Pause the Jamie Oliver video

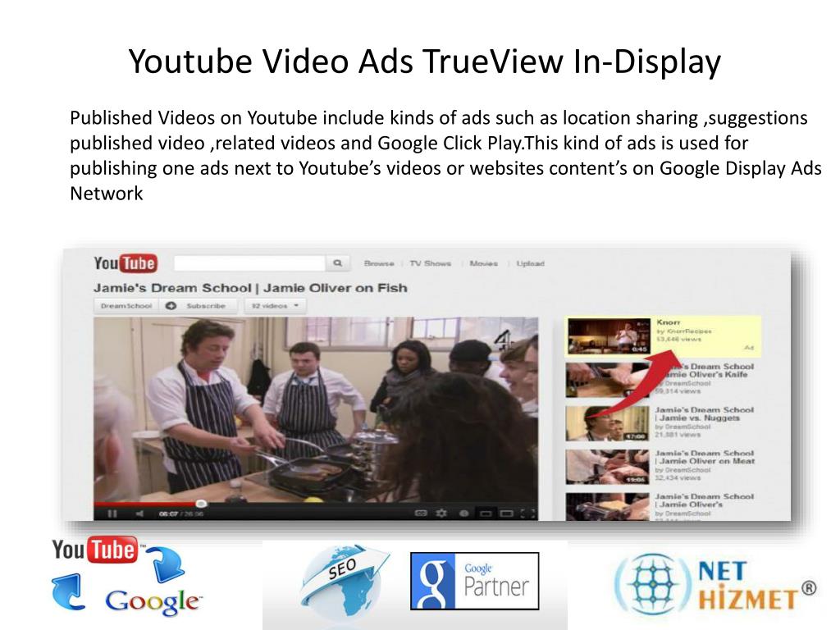coord(112,514)
